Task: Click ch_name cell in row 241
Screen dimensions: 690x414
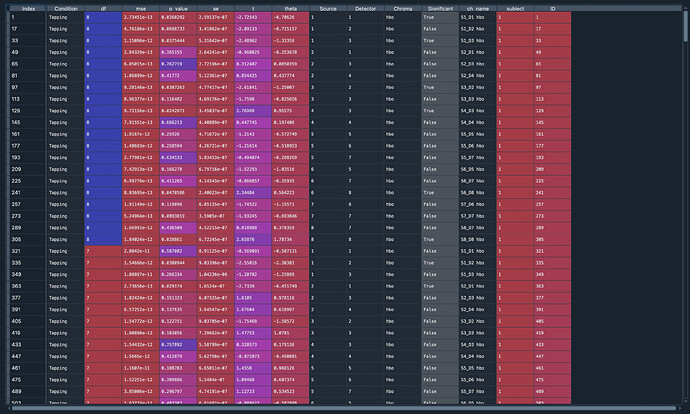Action: coord(477,193)
